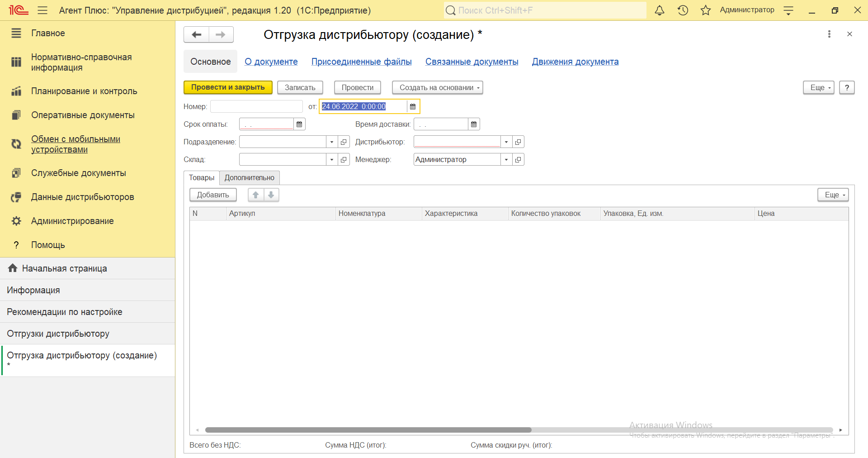The height and width of the screenshot is (458, 868).
Task: Open Еще menu in Товары table
Action: click(833, 195)
